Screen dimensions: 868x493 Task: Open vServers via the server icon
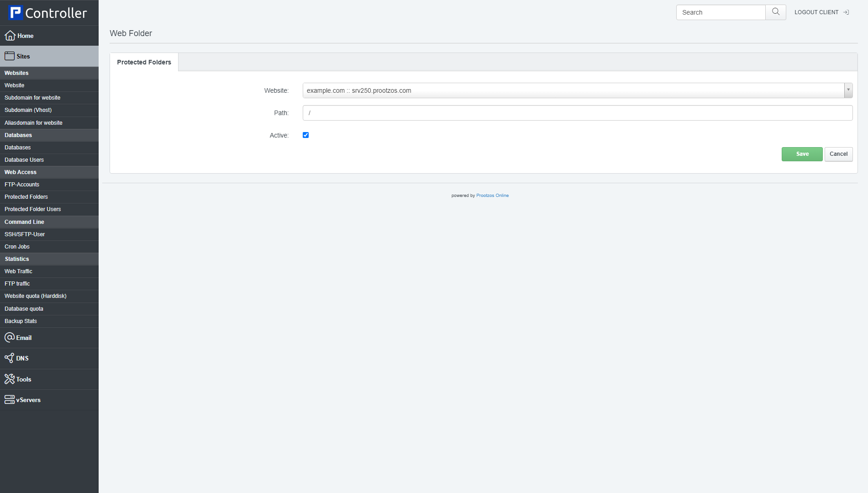(x=10, y=400)
